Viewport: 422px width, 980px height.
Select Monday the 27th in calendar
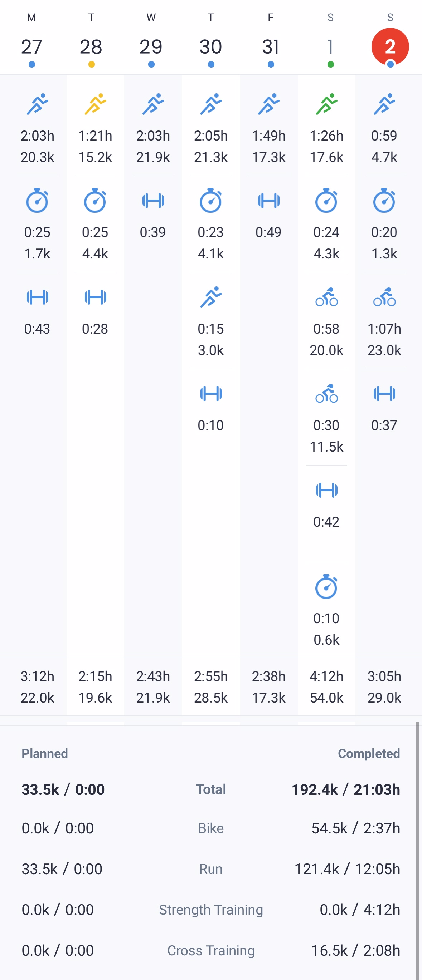point(31,47)
